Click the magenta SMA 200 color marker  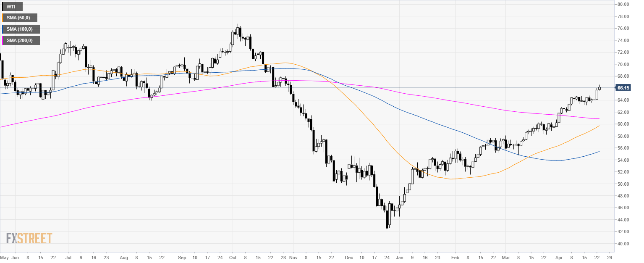click(x=3, y=41)
